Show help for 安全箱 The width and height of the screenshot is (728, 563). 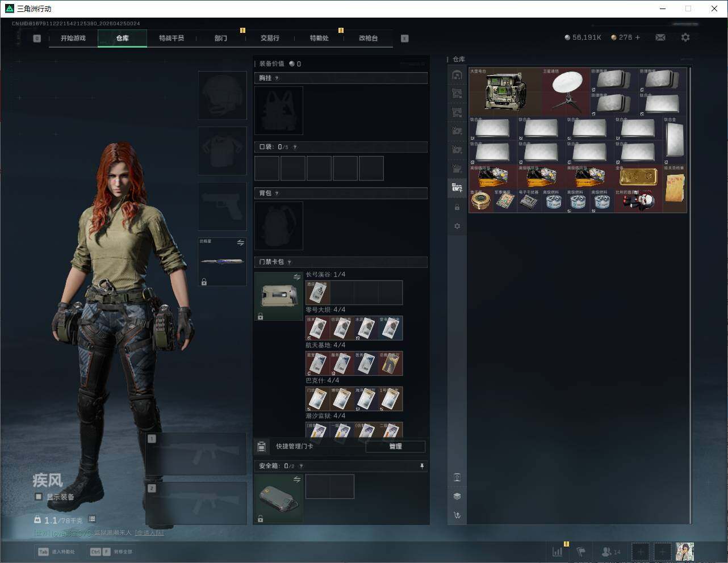301,466
